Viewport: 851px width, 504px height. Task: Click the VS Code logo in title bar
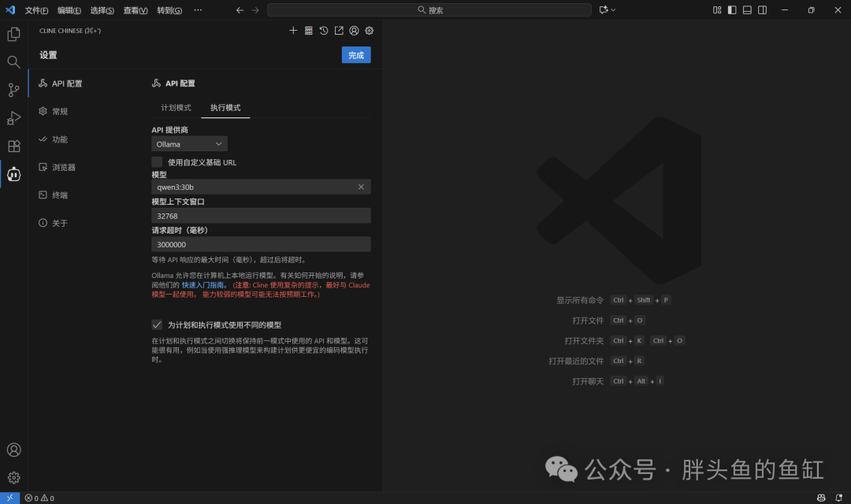pos(10,9)
